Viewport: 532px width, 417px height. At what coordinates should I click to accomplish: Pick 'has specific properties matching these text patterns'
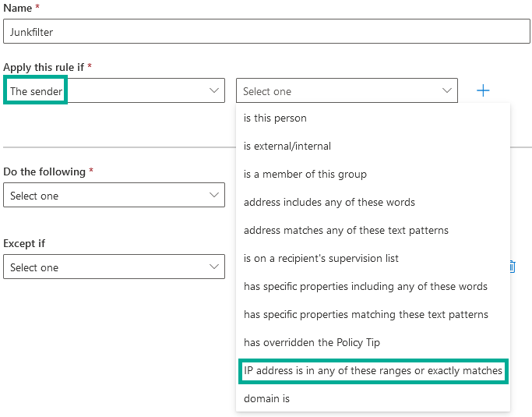point(365,315)
